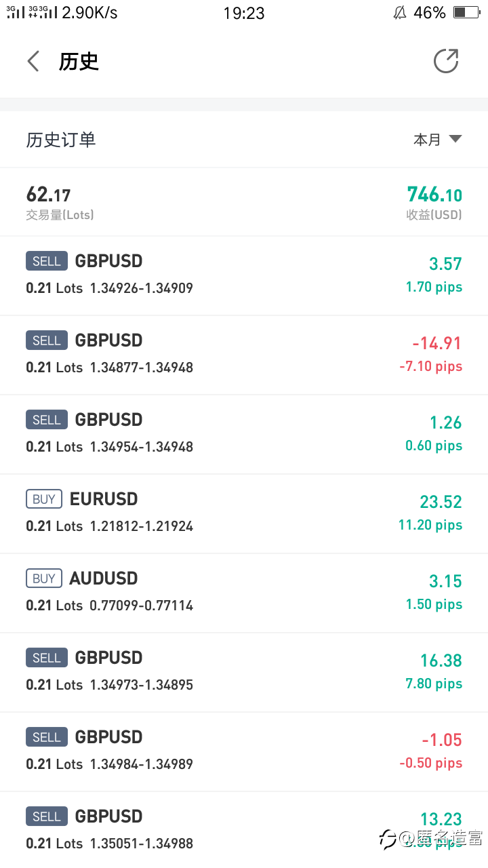
Task: Tap the back arrow icon
Action: tap(33, 62)
